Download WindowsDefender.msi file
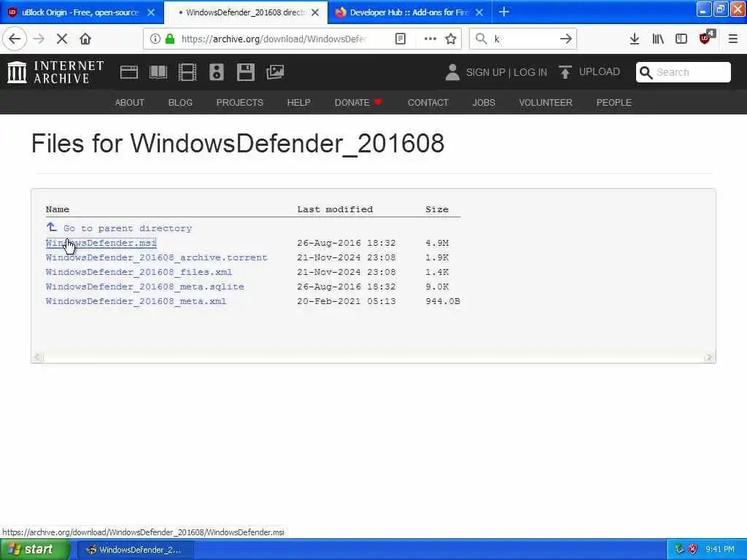 [101, 244]
